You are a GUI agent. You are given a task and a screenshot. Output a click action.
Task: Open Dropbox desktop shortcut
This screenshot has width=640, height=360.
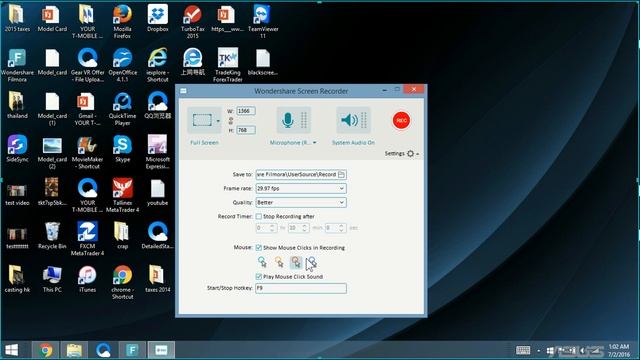click(158, 18)
